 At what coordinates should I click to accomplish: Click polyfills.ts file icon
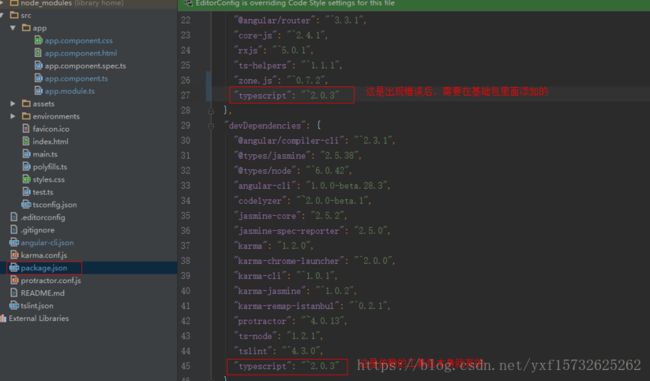click(26, 166)
